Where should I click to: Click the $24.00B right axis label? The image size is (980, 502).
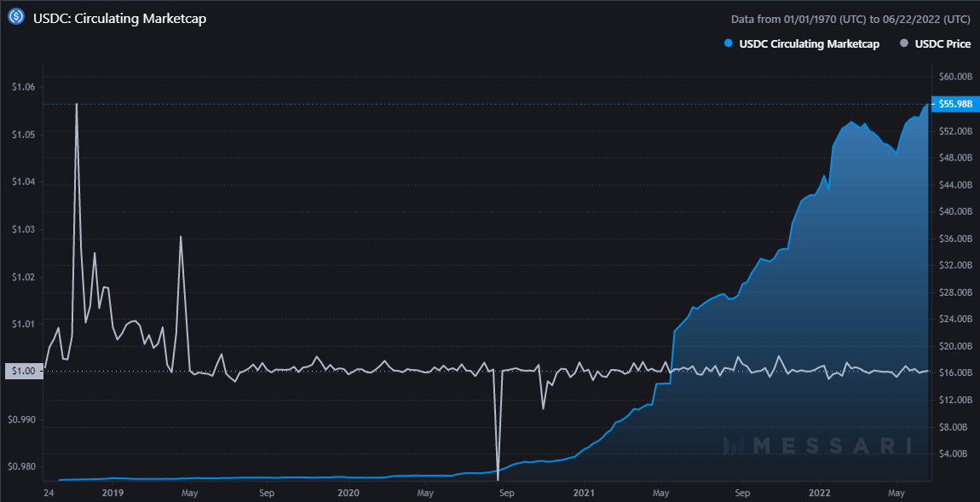(x=955, y=319)
